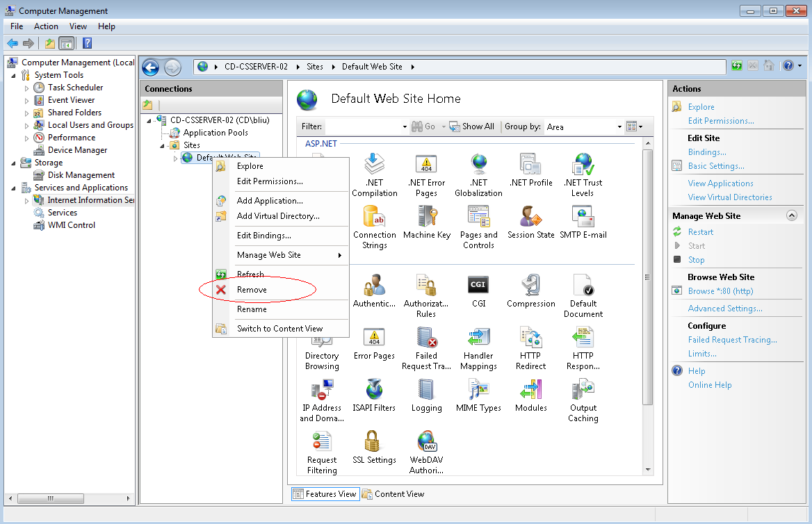Viewport: 812px width, 524px height.
Task: Collapse the System Tools tree node
Action: click(13, 76)
